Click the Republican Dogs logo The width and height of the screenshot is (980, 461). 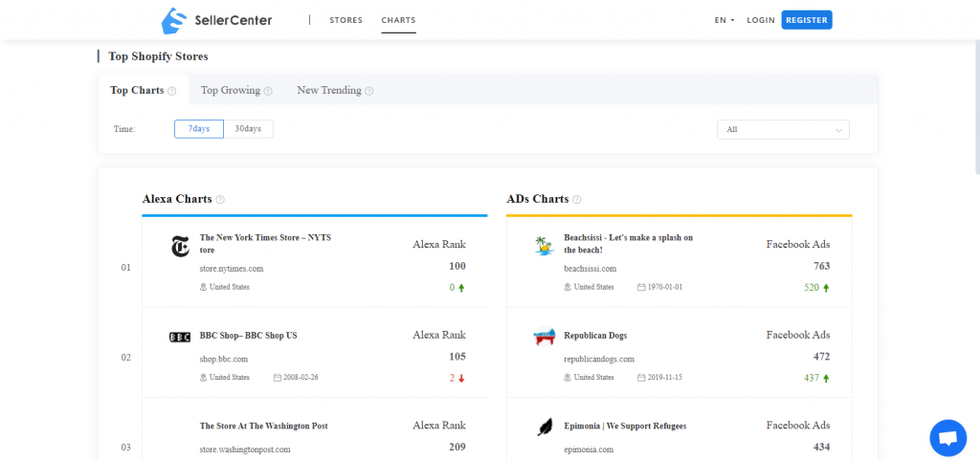point(545,336)
